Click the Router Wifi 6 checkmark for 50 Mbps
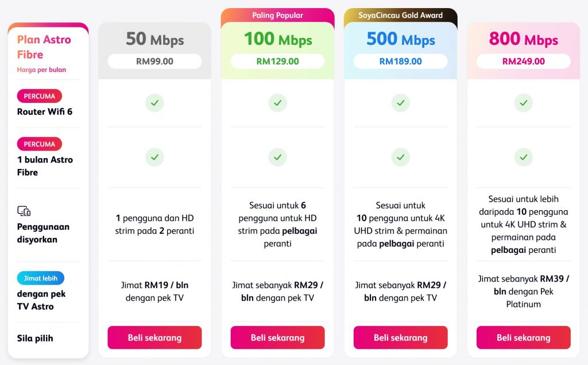The width and height of the screenshot is (588, 365). [x=154, y=103]
